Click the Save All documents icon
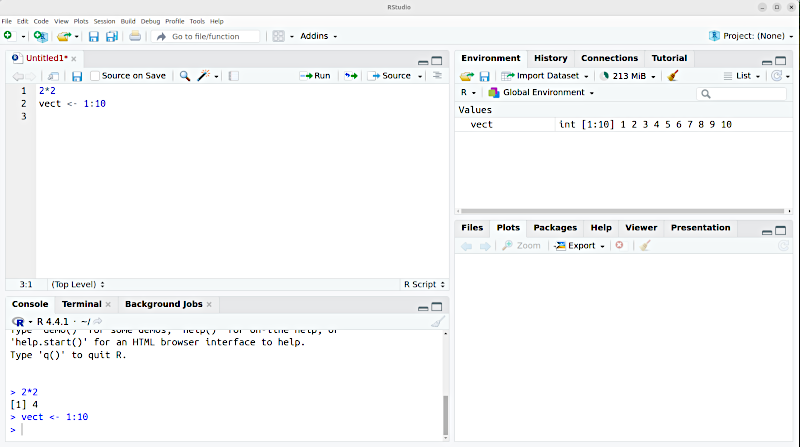Viewport: 800px width, 447px height. [109, 36]
